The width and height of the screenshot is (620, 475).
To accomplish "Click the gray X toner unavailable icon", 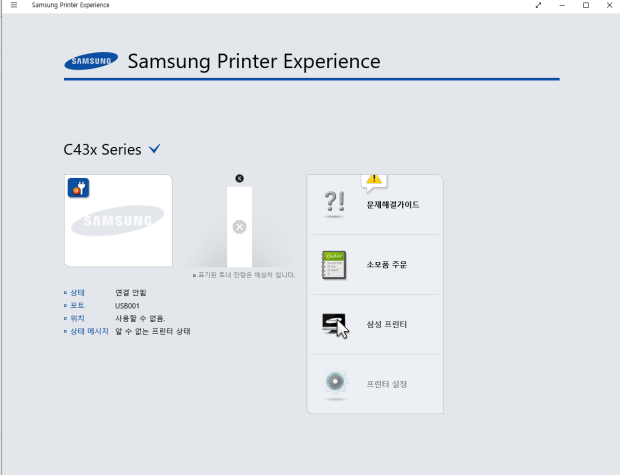I will [239, 227].
